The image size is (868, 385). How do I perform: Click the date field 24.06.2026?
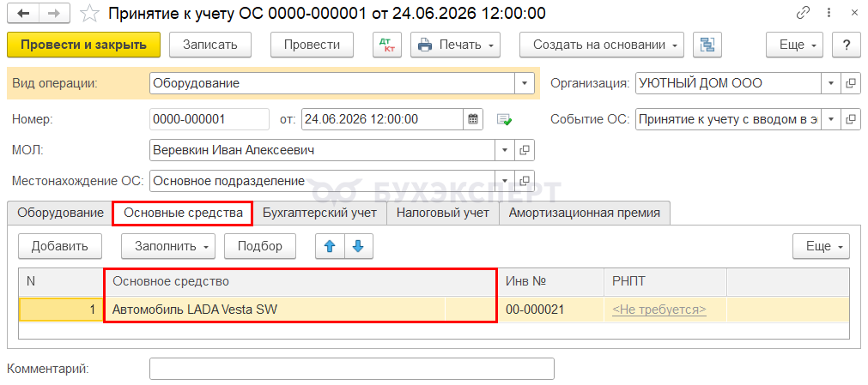click(382, 119)
